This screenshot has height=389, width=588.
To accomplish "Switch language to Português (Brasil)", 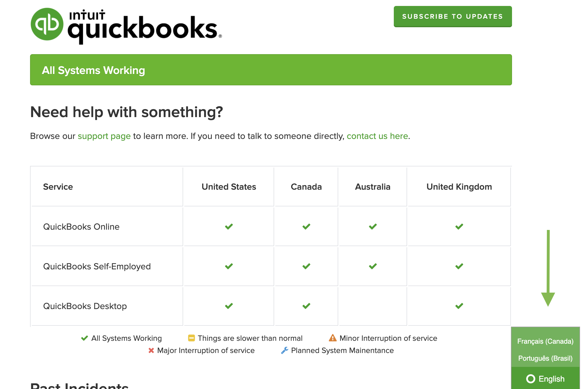I will coord(545,358).
